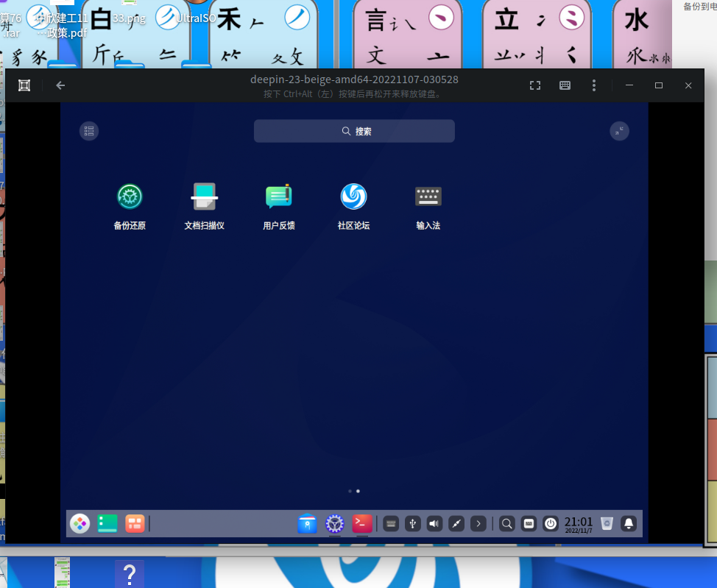
Task: Launch the 输入法 input method app
Action: pyautogui.click(x=428, y=196)
